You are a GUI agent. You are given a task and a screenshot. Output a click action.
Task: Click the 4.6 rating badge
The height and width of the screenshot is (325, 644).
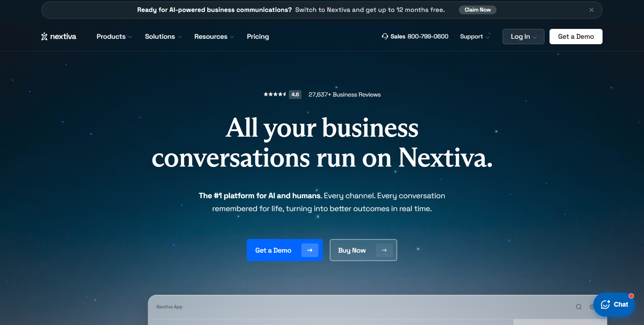pyautogui.click(x=295, y=95)
